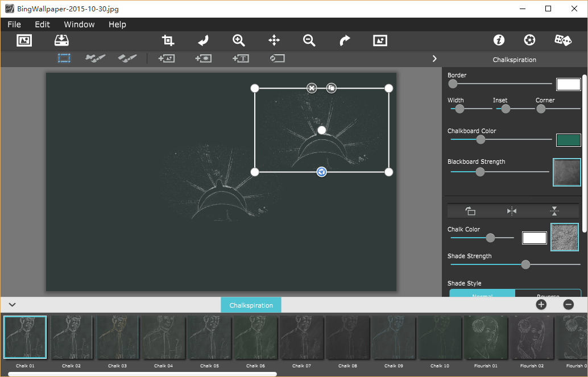Click the Zoom In magnifier icon
The height and width of the screenshot is (377, 588).
(x=239, y=40)
